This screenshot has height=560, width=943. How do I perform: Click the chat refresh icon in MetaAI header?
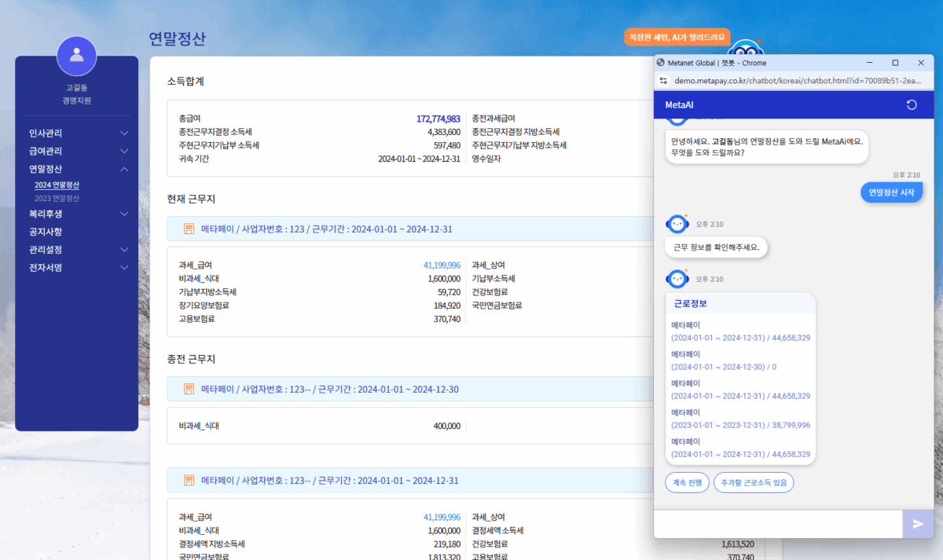(x=912, y=104)
